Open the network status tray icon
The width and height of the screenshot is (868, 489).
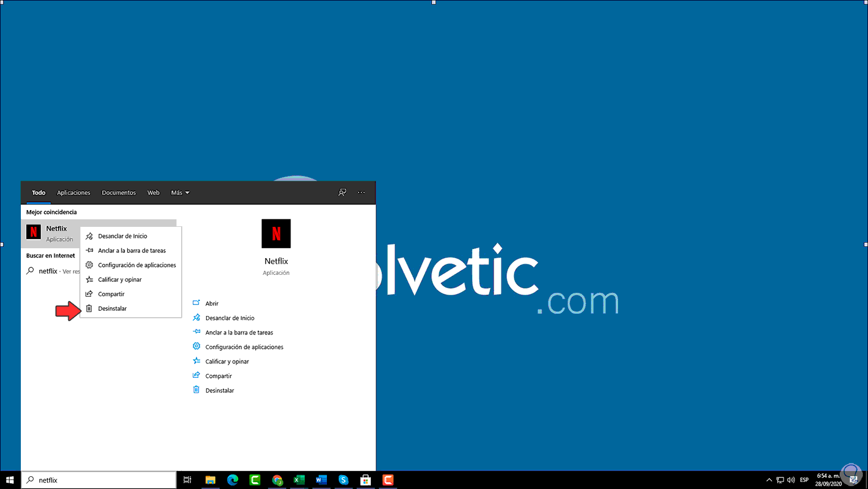point(780,480)
